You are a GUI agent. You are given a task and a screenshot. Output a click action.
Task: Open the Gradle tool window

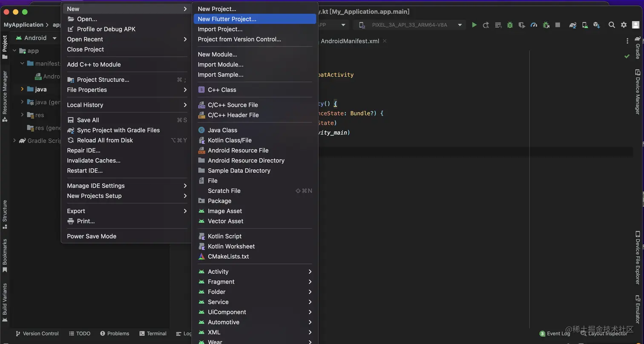(638, 48)
